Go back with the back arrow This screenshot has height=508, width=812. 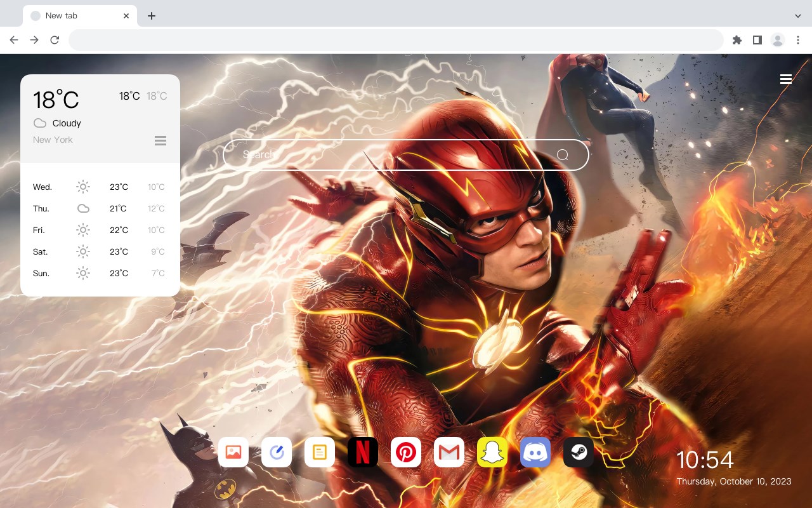point(14,40)
